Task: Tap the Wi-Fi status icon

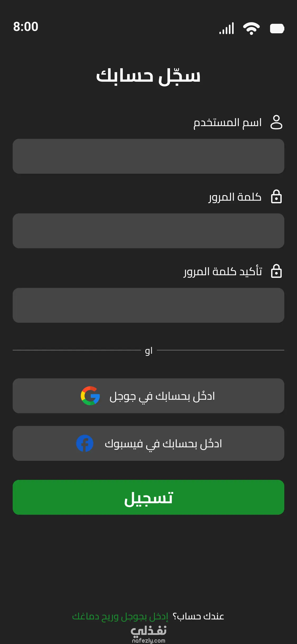Action: point(251,28)
